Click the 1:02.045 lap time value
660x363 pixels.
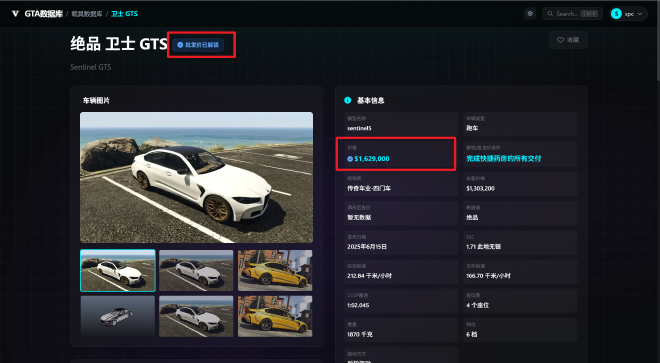click(358, 305)
